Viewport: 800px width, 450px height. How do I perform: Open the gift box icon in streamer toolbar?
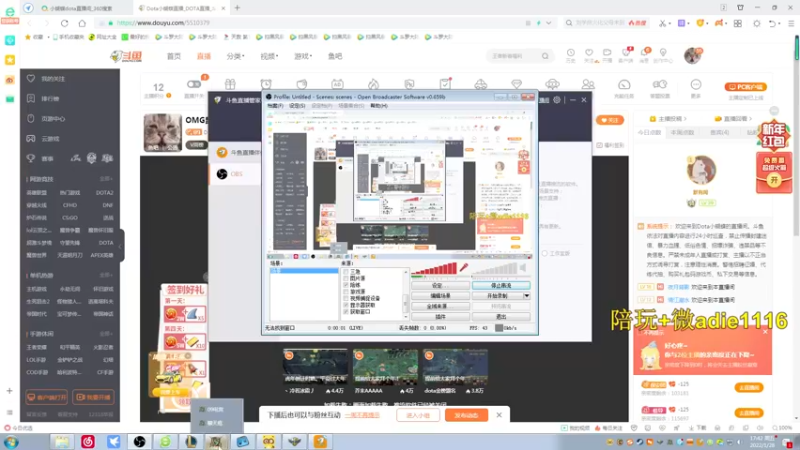click(x=230, y=84)
